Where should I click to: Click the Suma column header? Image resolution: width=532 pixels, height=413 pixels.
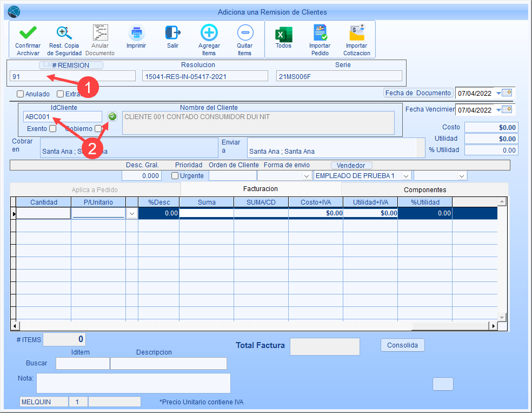[x=207, y=202]
